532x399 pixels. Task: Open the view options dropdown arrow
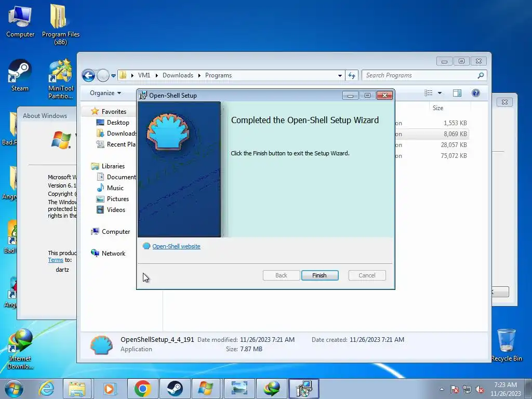tap(440, 93)
